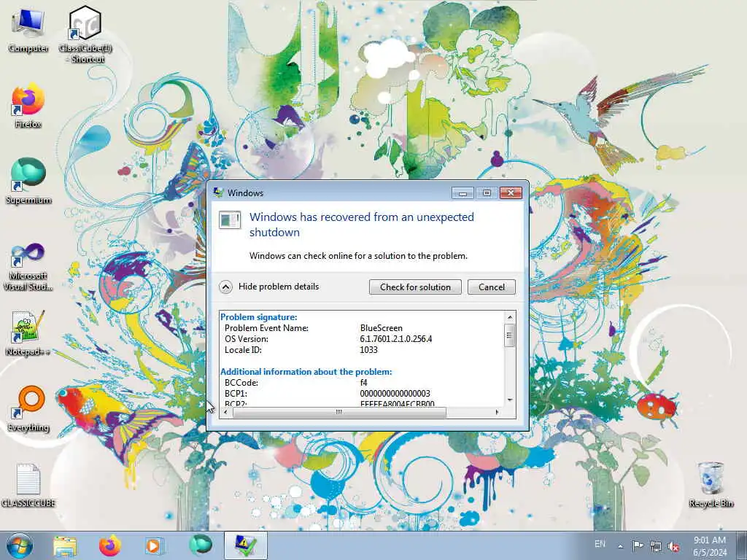Click the Show desktop strip

(x=742, y=545)
